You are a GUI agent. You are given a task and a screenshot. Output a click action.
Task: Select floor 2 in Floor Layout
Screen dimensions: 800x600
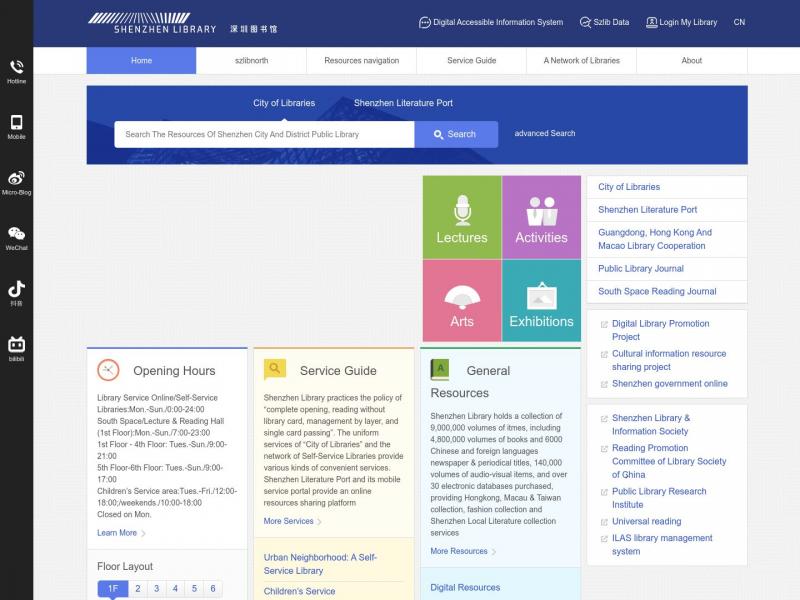pyautogui.click(x=138, y=589)
